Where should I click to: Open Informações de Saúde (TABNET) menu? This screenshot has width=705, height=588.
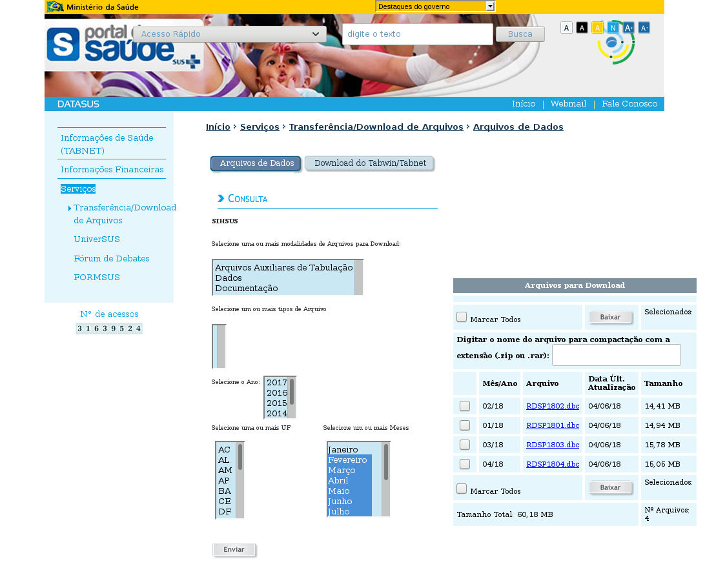[107, 144]
